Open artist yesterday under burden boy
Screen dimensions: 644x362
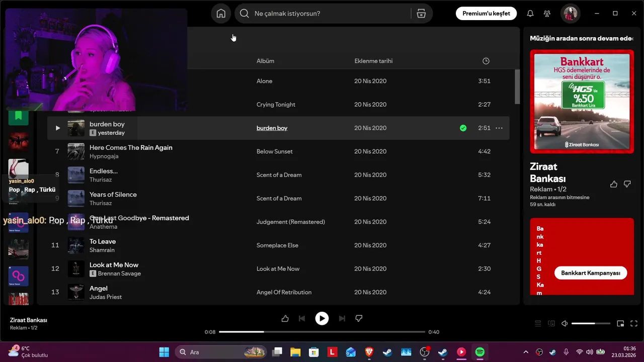pos(111,133)
